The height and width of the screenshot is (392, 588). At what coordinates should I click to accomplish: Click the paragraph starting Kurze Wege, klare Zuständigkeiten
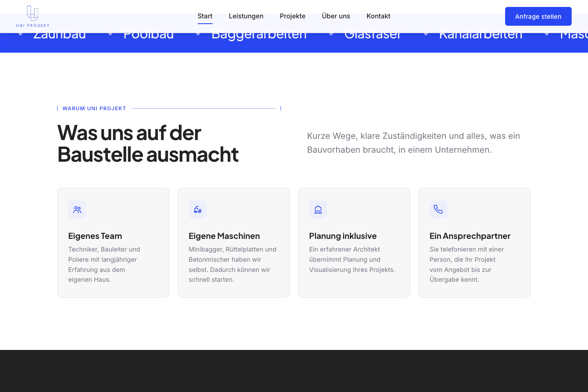(x=414, y=143)
